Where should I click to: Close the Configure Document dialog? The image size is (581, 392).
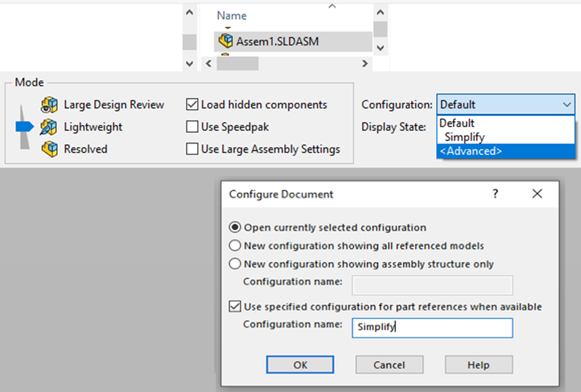[x=537, y=194]
